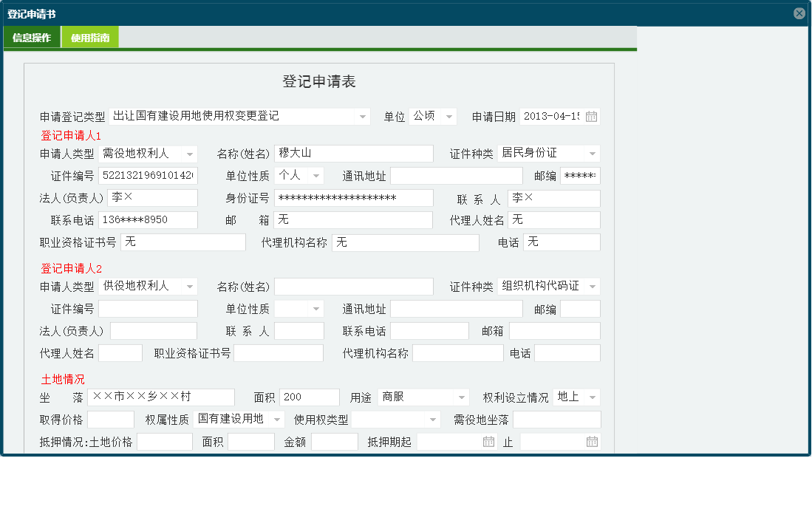The image size is (812, 526).
Task: Switch to the 信息操作 tab
Action: pos(31,36)
